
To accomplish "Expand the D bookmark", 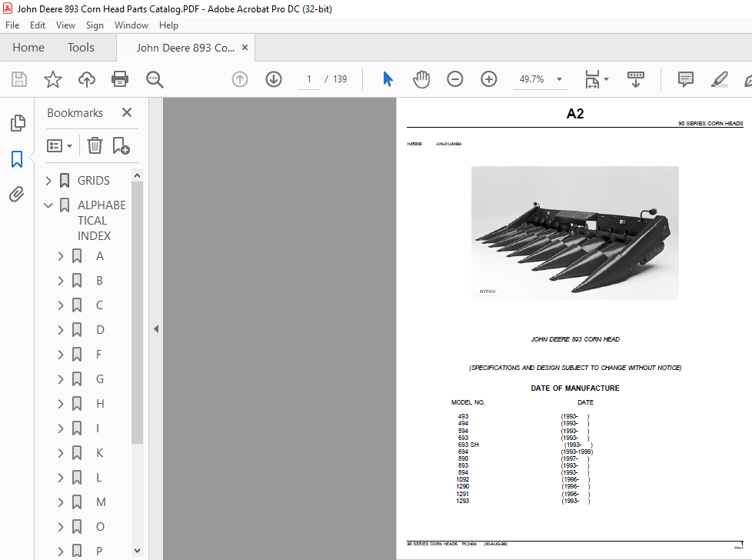I will (x=61, y=330).
